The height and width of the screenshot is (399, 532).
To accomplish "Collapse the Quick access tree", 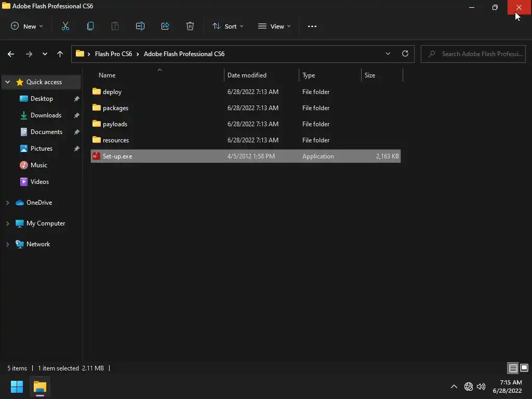I will [7, 82].
